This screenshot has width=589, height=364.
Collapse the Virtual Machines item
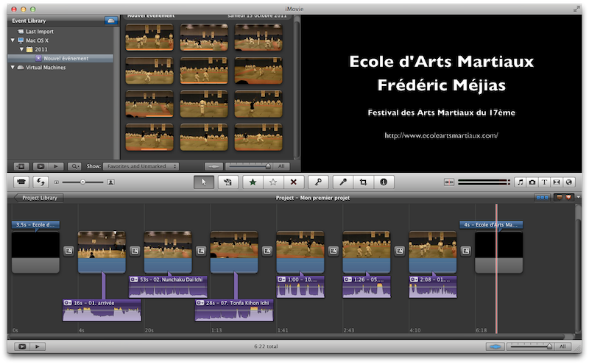click(x=13, y=67)
